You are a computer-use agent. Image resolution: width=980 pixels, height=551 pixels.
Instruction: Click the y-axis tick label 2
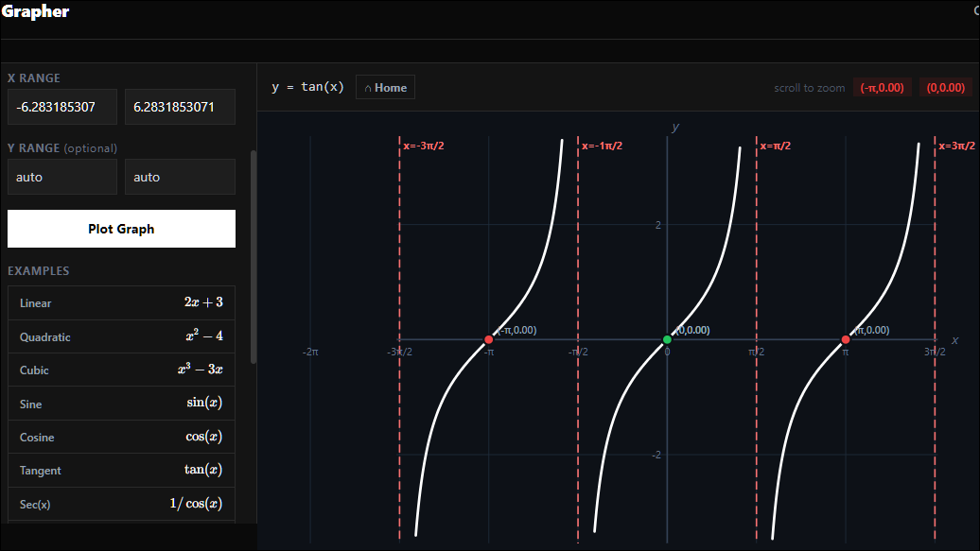pyautogui.click(x=658, y=225)
